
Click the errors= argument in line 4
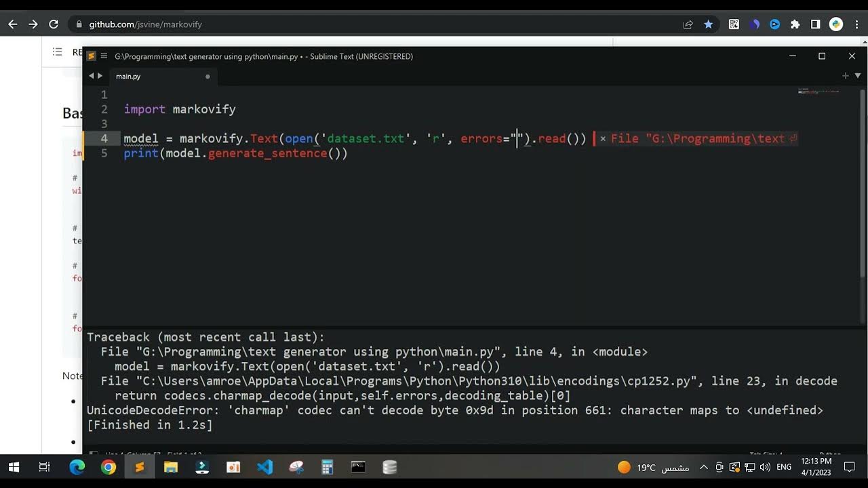[x=485, y=138]
